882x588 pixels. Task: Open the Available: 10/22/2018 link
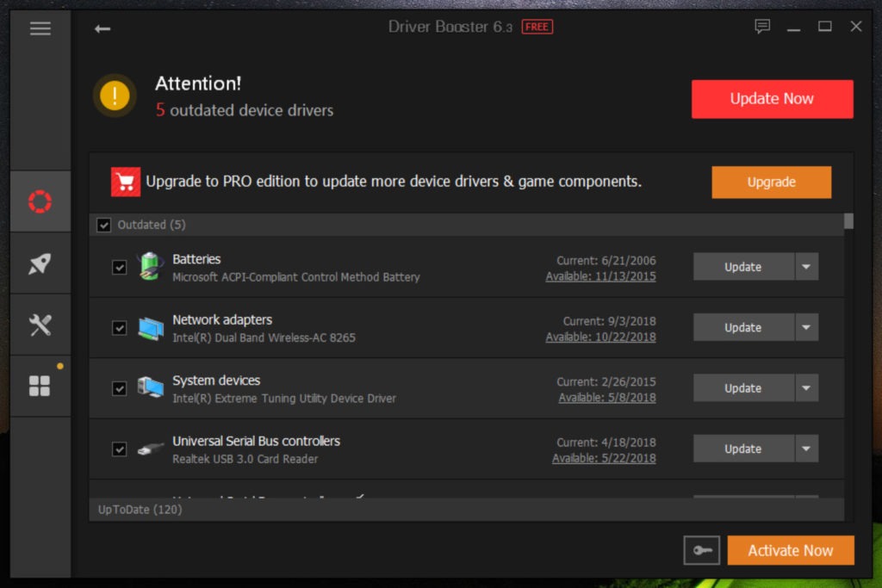(x=600, y=337)
